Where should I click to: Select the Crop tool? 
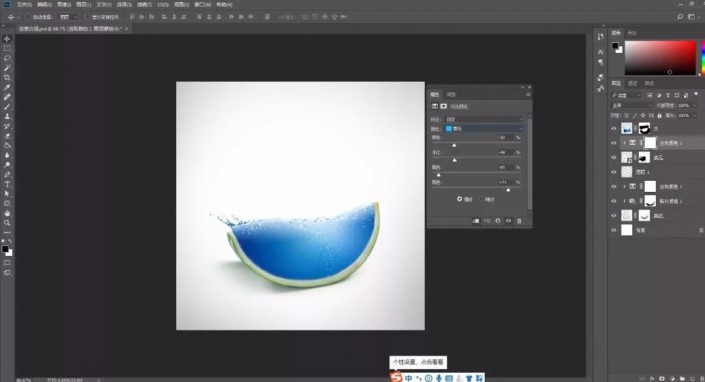[7, 78]
